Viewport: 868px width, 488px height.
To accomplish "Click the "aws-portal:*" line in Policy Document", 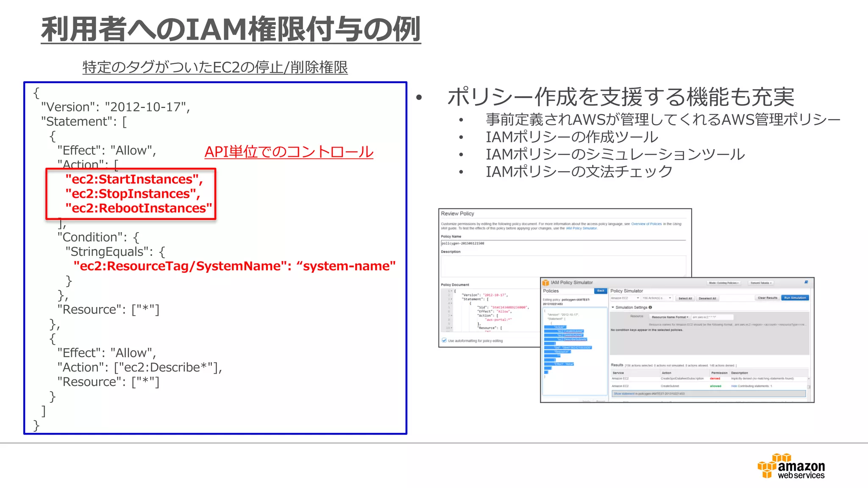I will [x=498, y=320].
